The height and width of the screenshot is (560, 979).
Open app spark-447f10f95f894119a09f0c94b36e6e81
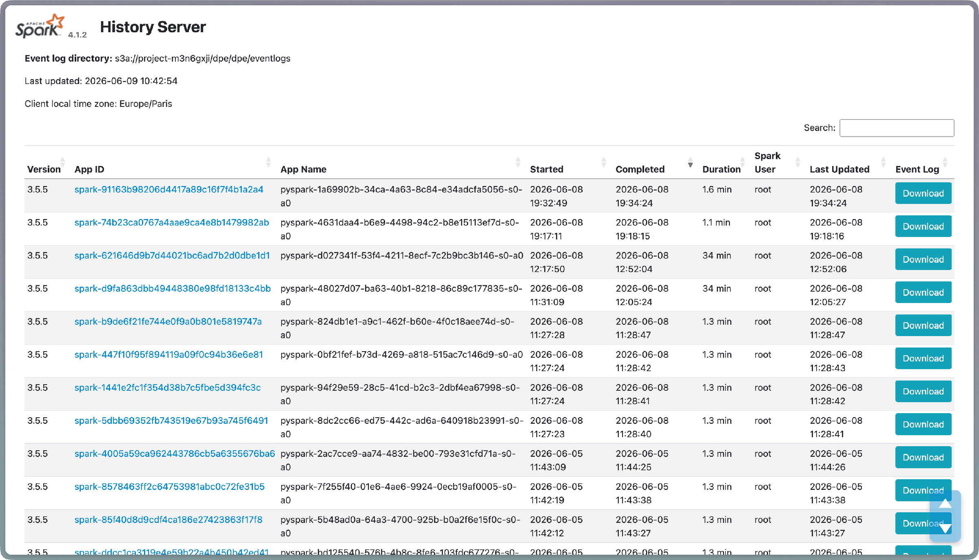(169, 355)
